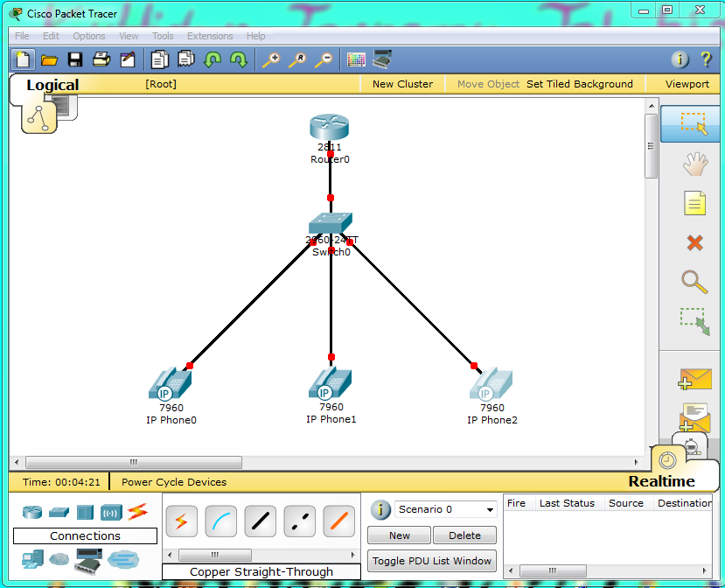The width and height of the screenshot is (725, 588).
Task: Click the Redo arrow icon
Action: (x=239, y=59)
